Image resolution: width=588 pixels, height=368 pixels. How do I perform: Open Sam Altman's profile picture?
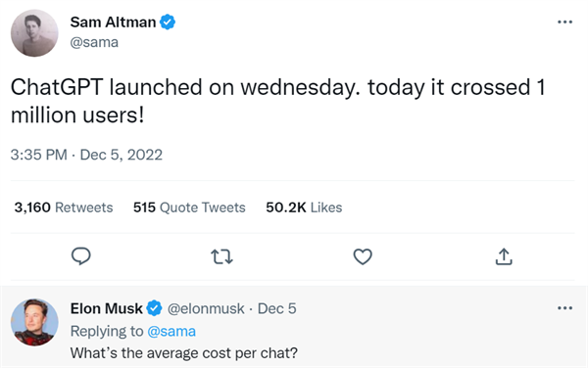point(34,33)
